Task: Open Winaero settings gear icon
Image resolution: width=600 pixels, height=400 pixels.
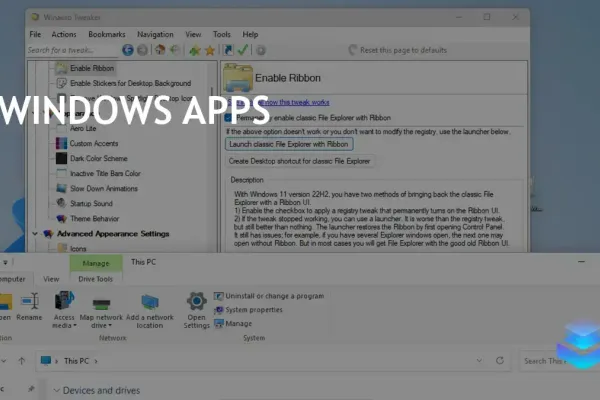Action: [261, 50]
